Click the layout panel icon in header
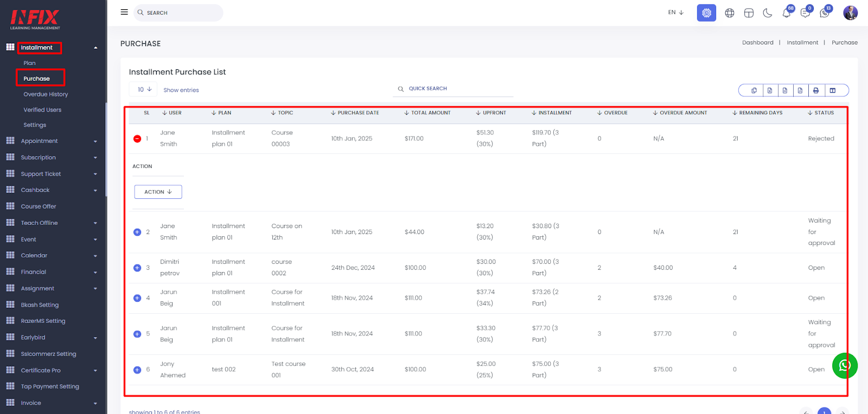The image size is (868, 414). 749,13
